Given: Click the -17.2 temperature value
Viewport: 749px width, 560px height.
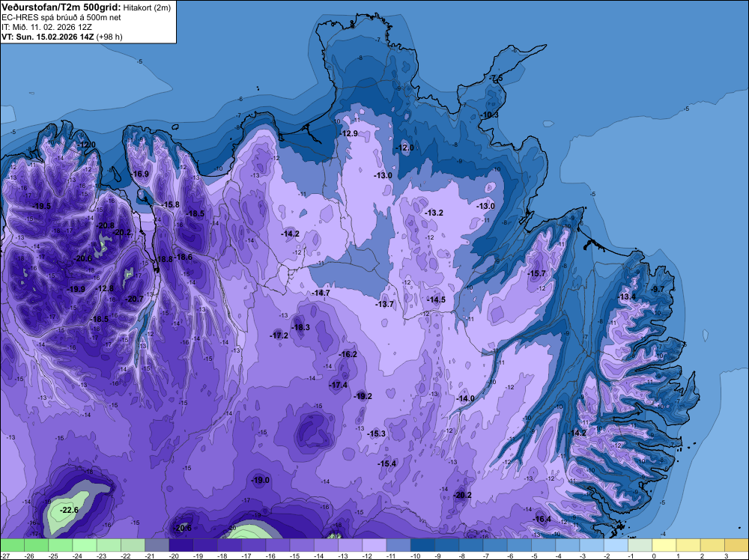Looking at the screenshot, I should 279,335.
